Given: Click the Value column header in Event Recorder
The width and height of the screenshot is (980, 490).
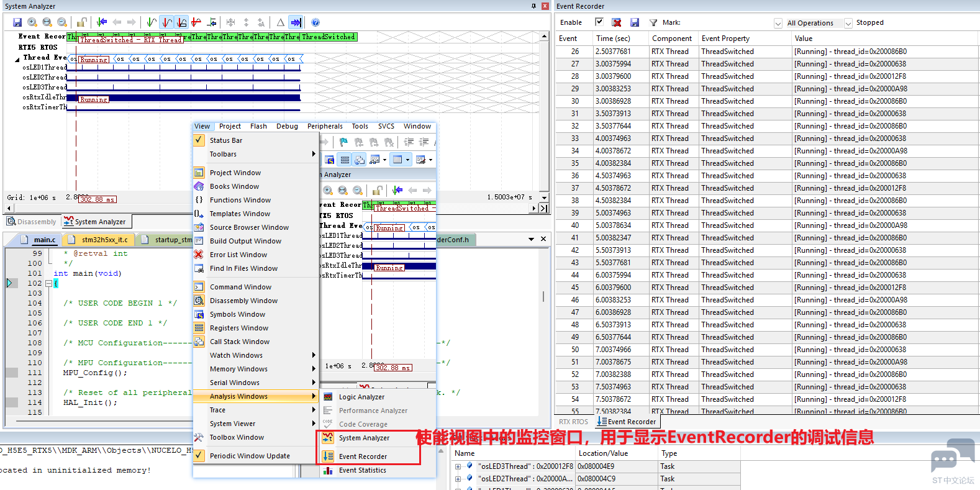Looking at the screenshot, I should [x=885, y=39].
